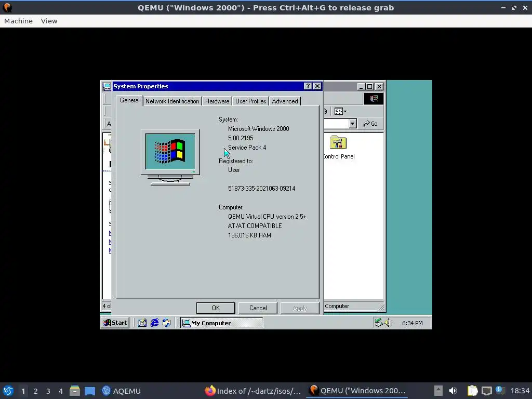The height and width of the screenshot is (399, 532).
Task: Click the Microsoft Windows 2000 text
Action: tap(259, 129)
